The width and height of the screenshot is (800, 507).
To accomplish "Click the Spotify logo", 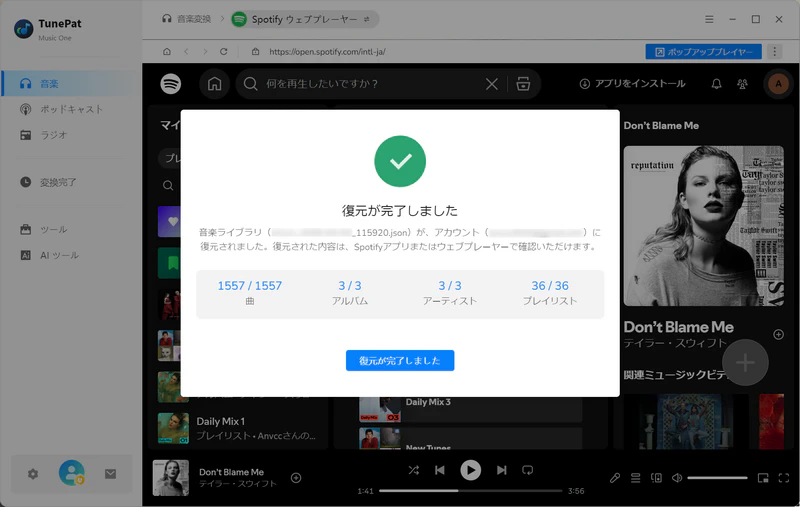I will (x=171, y=84).
